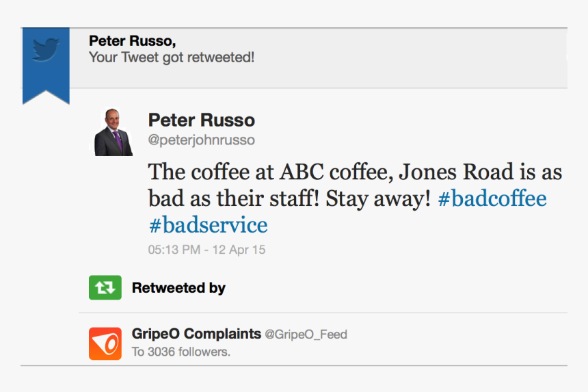Click the bold Peter Russo tweet author name

[x=201, y=120]
